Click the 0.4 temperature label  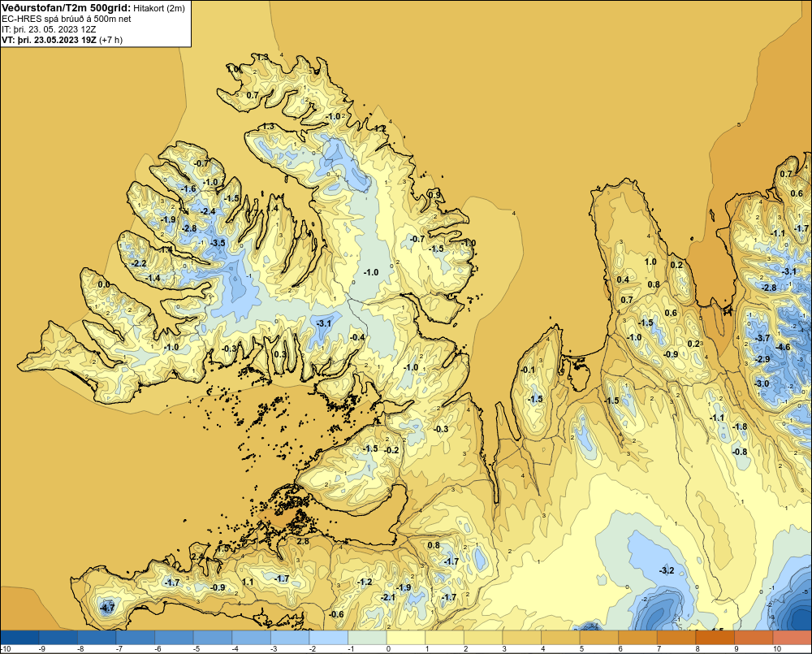click(x=623, y=279)
